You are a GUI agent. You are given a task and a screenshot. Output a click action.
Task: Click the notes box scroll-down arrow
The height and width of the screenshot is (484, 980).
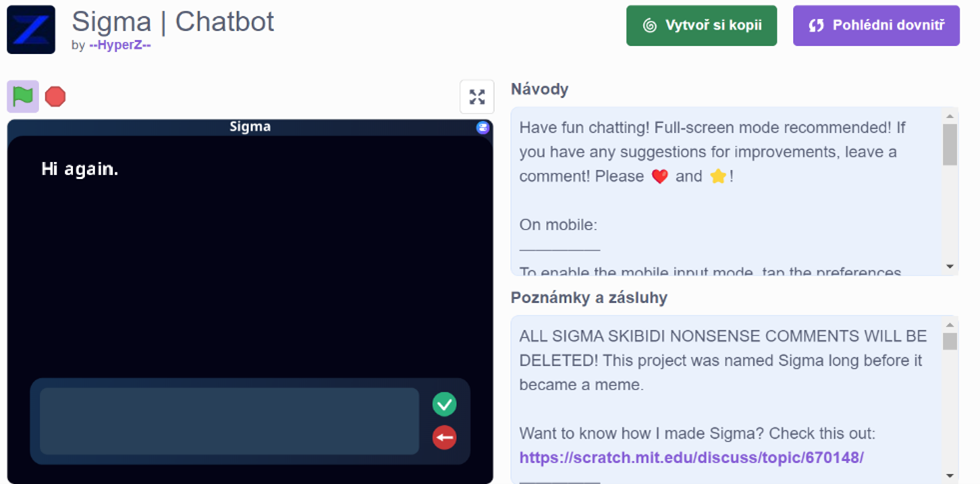pyautogui.click(x=950, y=475)
